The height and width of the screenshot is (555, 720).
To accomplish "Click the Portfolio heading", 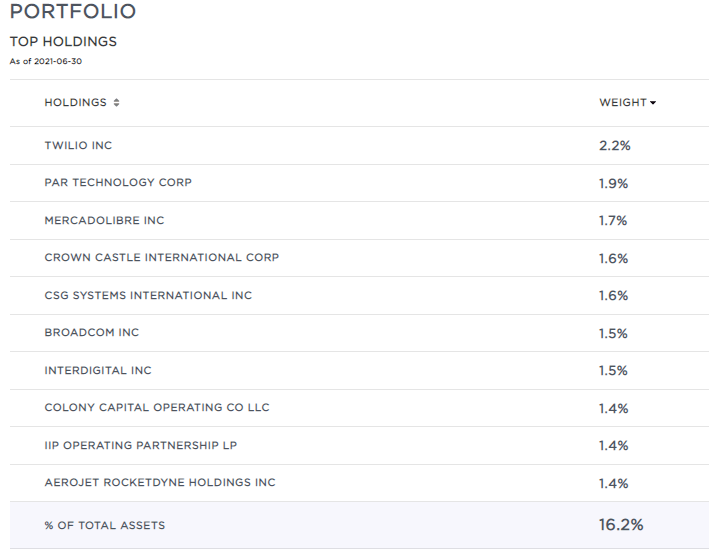I will [x=72, y=12].
